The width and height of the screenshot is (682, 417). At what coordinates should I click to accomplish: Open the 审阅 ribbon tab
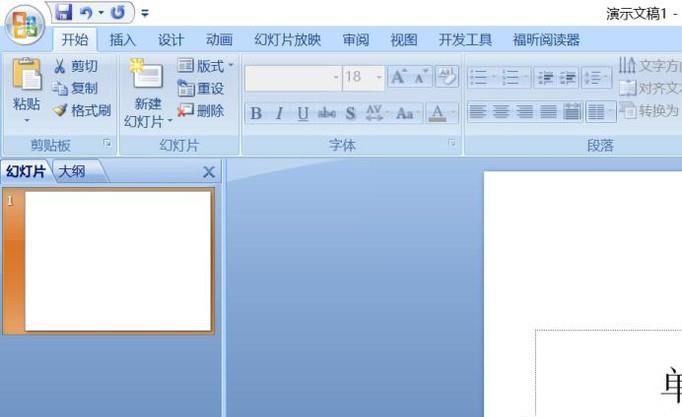pos(356,40)
